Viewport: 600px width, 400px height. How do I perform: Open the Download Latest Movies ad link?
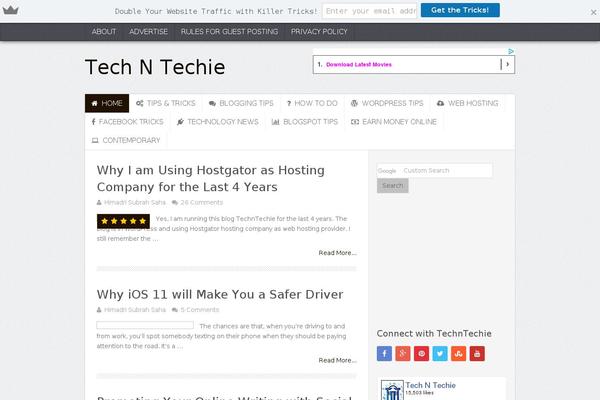click(359, 65)
